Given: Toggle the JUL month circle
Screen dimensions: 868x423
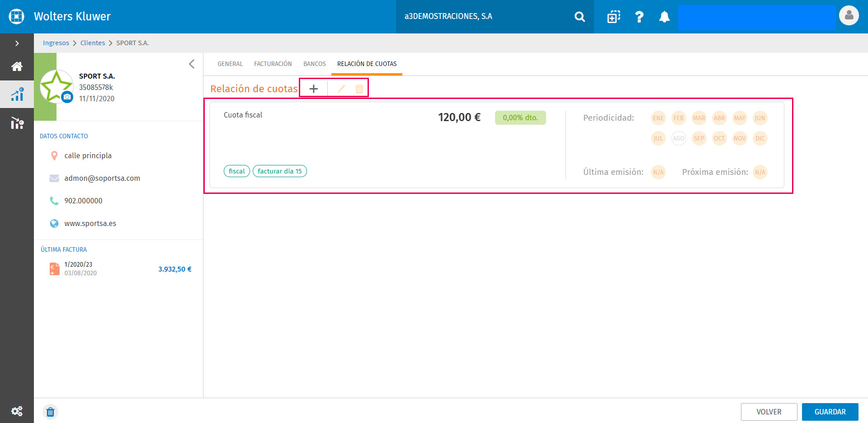Looking at the screenshot, I should [658, 138].
